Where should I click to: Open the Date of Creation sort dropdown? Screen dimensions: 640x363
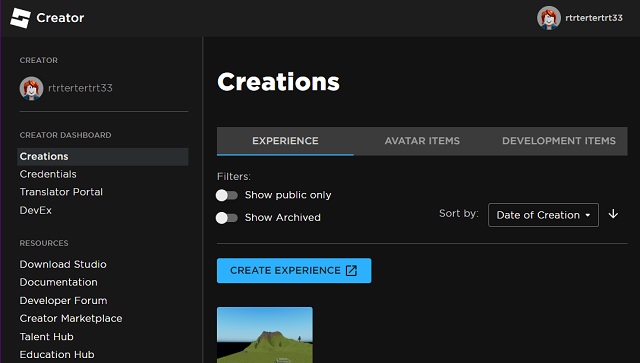(x=543, y=215)
